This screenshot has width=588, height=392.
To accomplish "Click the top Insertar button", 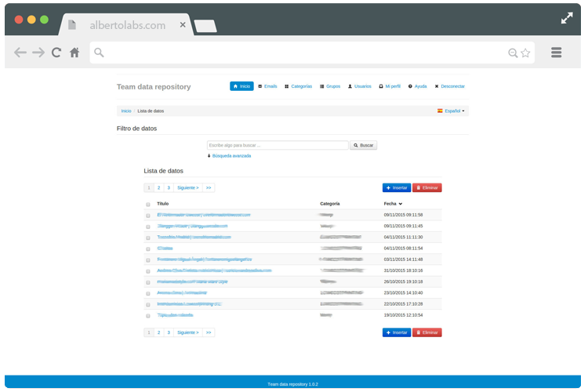I will 397,187.
